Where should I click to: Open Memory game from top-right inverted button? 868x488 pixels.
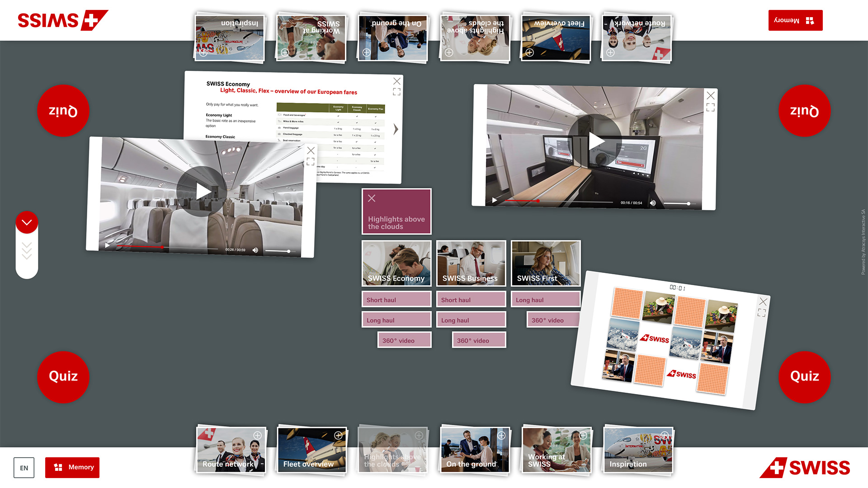coord(796,20)
